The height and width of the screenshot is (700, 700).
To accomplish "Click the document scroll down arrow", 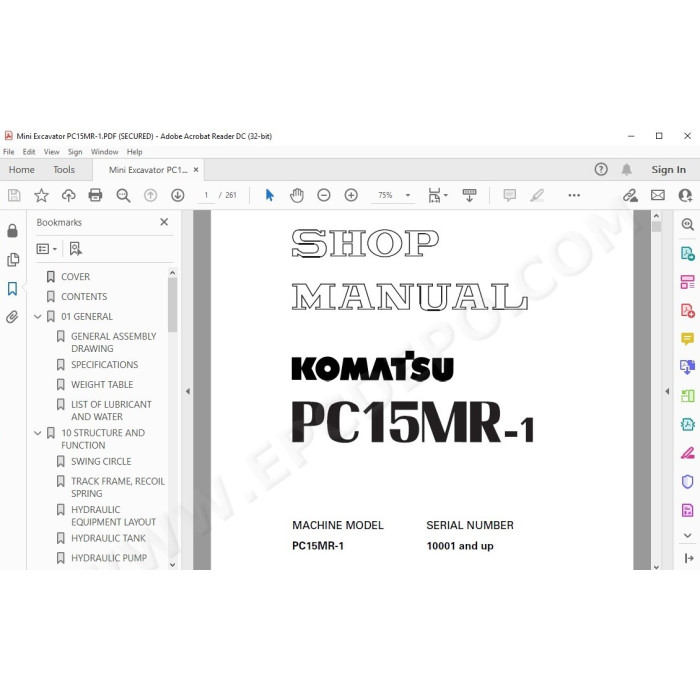I will pyautogui.click(x=656, y=566).
